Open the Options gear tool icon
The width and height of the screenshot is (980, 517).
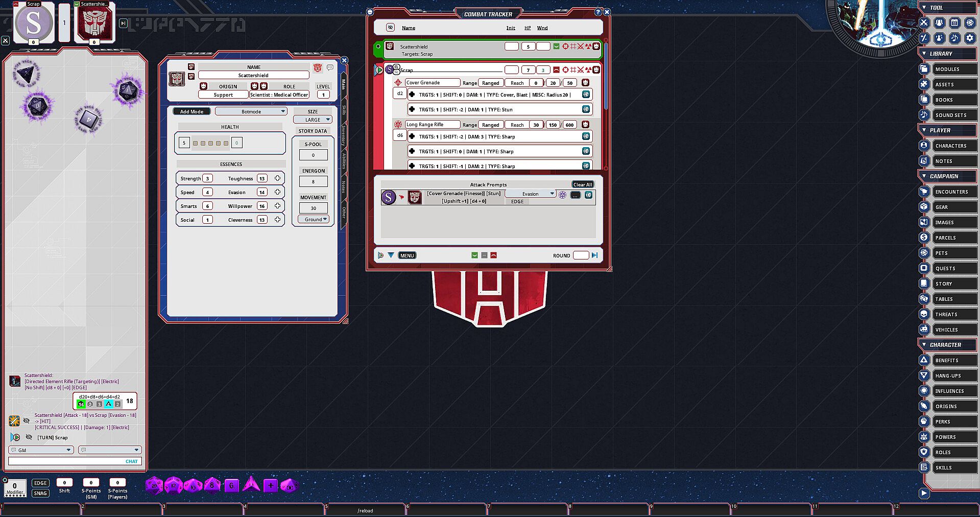point(970,38)
